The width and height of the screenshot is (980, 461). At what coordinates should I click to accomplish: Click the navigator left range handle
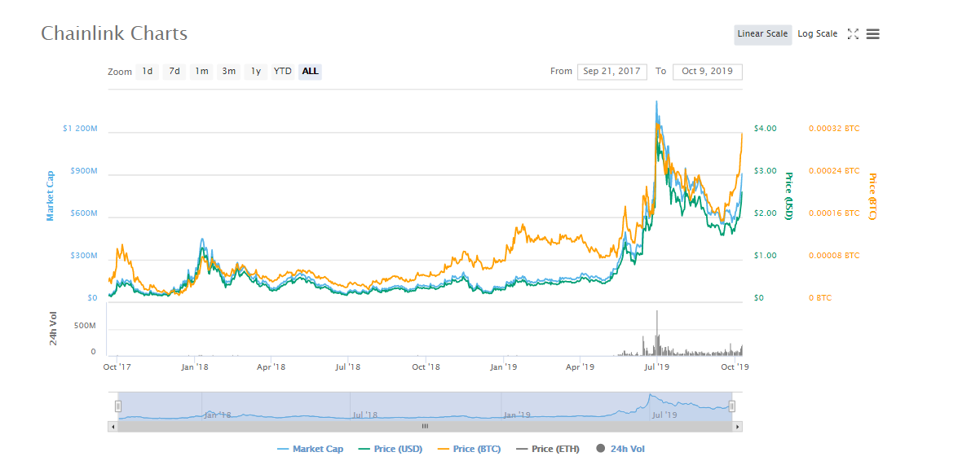118,406
